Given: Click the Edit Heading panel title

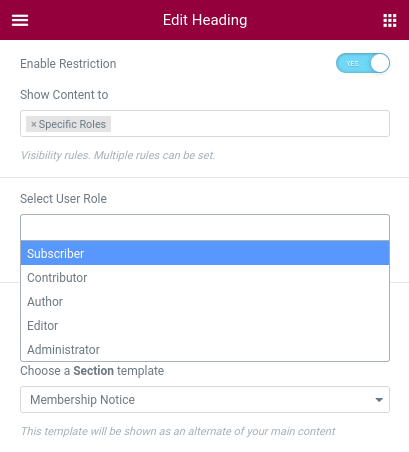Looking at the screenshot, I should click(x=205, y=20).
